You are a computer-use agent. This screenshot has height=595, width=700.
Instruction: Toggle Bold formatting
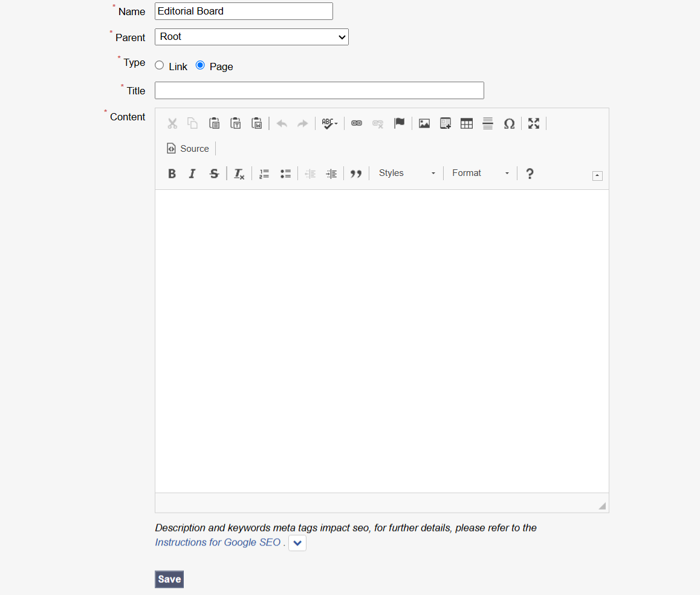pyautogui.click(x=172, y=174)
